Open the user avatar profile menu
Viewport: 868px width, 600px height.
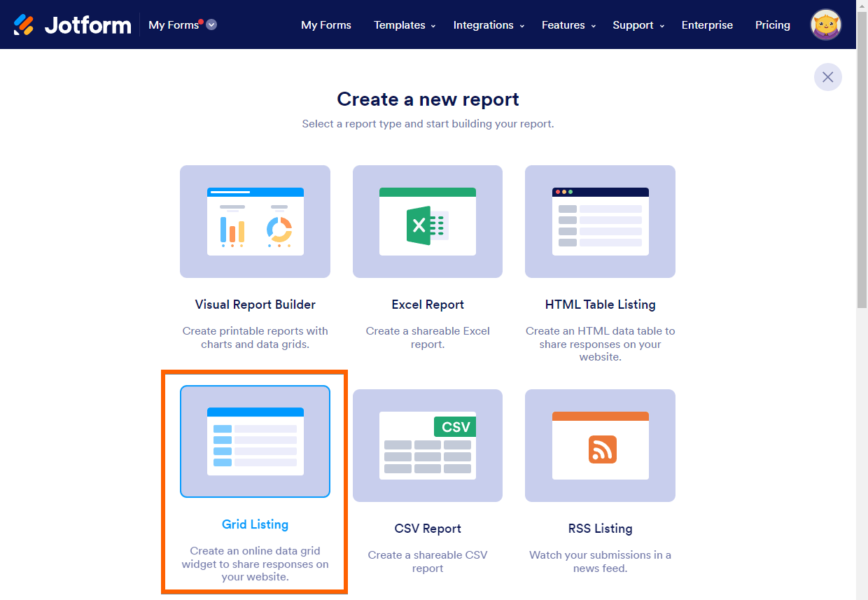coord(826,25)
